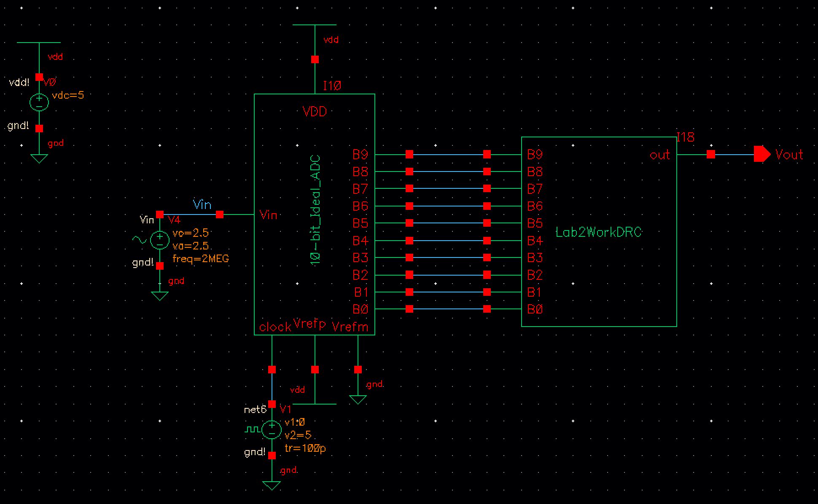The image size is (818, 504).
Task: Click the ground symbol below V4 source
Action: pyautogui.click(x=159, y=296)
